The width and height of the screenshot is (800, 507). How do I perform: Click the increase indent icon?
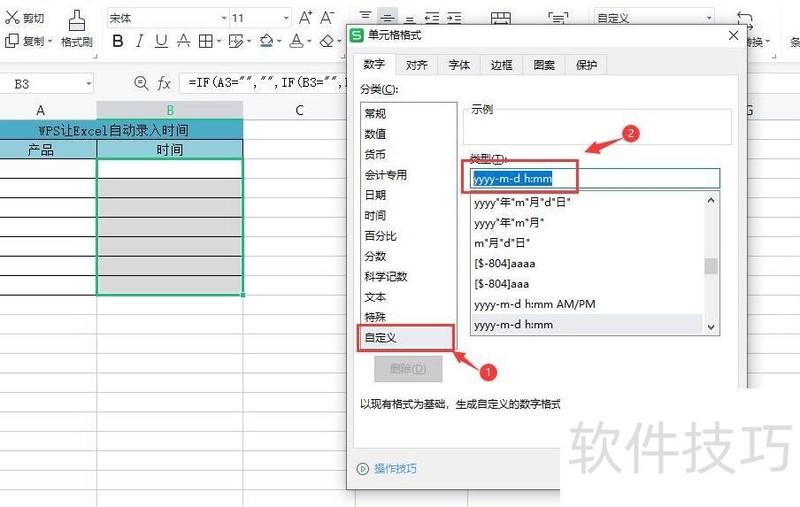[455, 18]
